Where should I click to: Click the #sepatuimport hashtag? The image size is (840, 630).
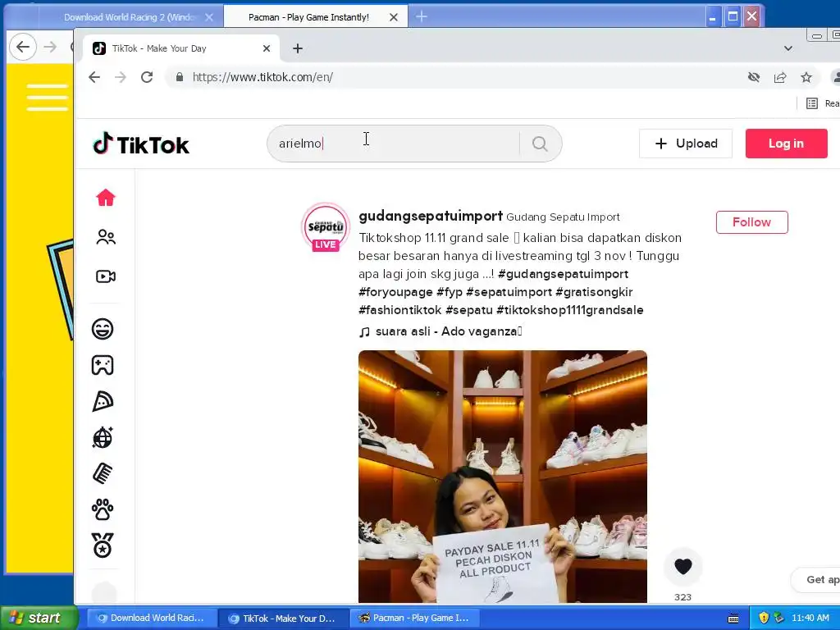[509, 292]
